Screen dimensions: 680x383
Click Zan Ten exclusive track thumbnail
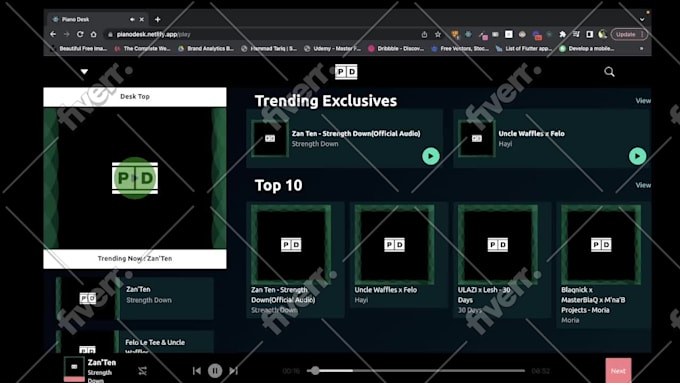(270, 138)
